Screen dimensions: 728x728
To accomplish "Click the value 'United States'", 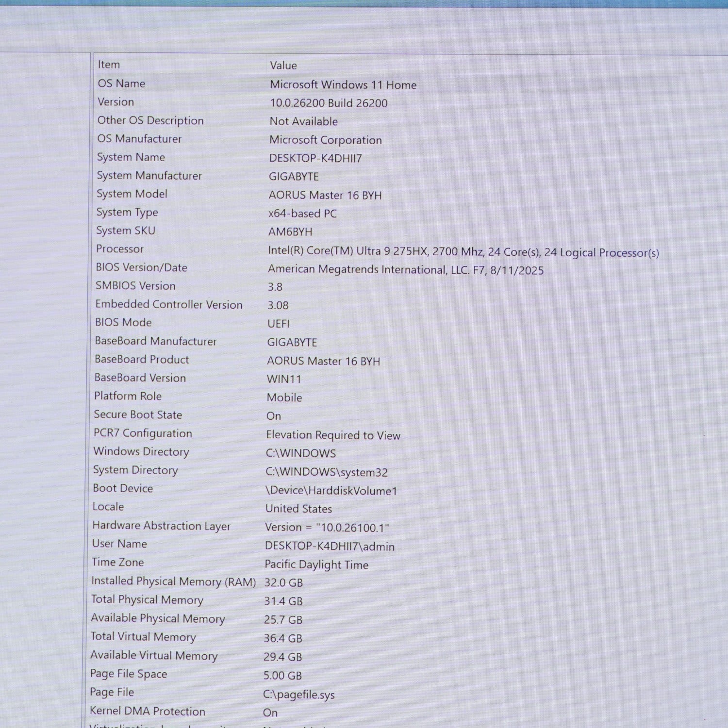I will [298, 509].
